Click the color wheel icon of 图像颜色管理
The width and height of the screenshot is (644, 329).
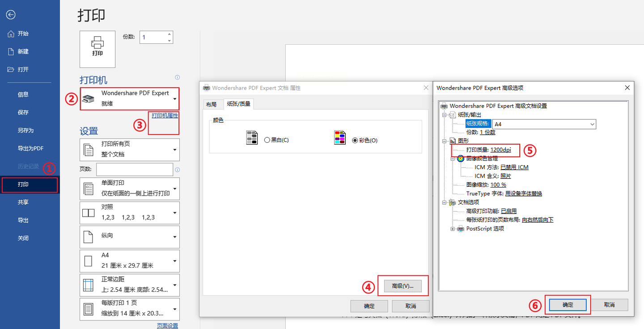coord(461,158)
